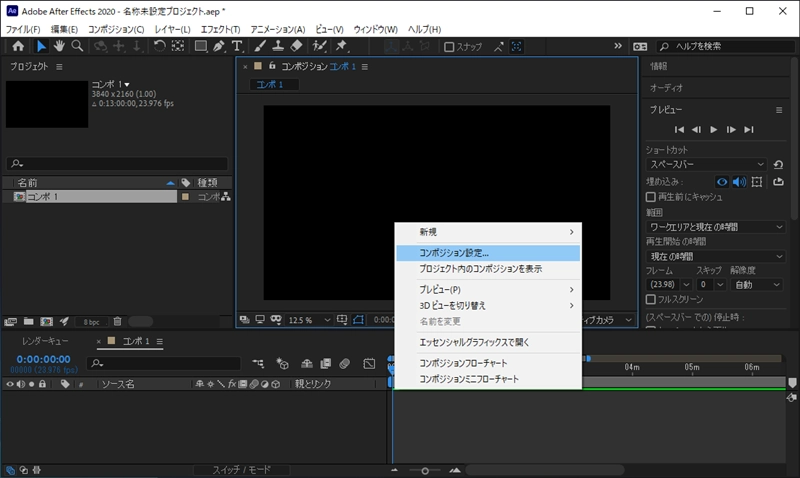Delete item using project panel trash icon
Screen dimensions: 800x478
click(x=117, y=321)
